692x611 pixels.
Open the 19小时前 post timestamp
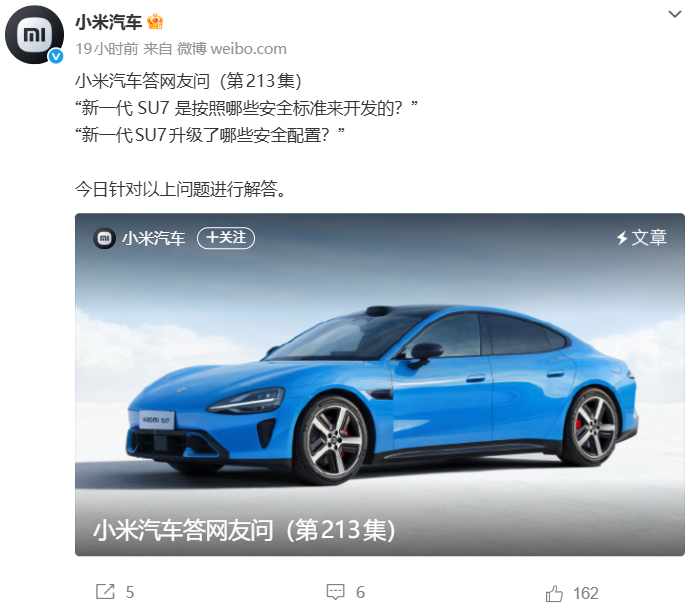tap(107, 49)
